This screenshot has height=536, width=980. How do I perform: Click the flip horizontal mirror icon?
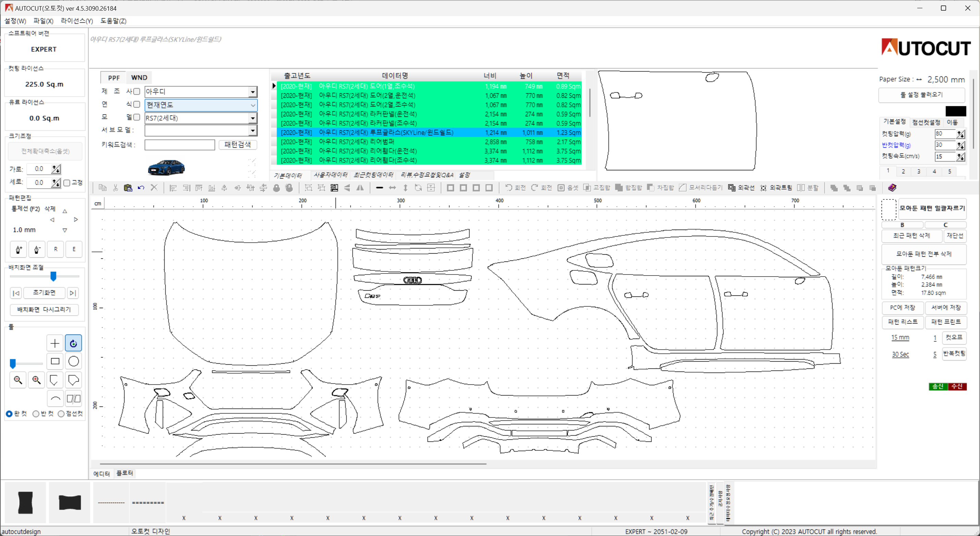coord(360,187)
